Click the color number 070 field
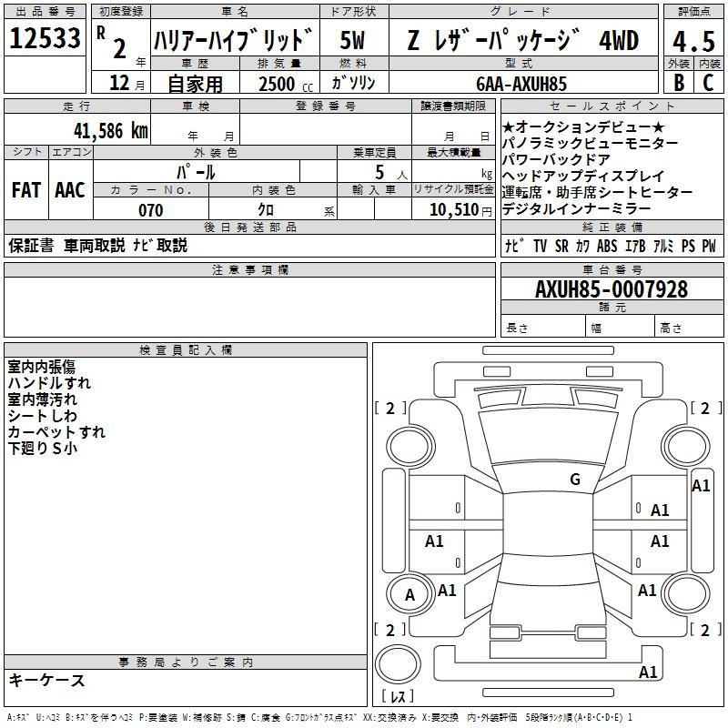 [x=150, y=210]
